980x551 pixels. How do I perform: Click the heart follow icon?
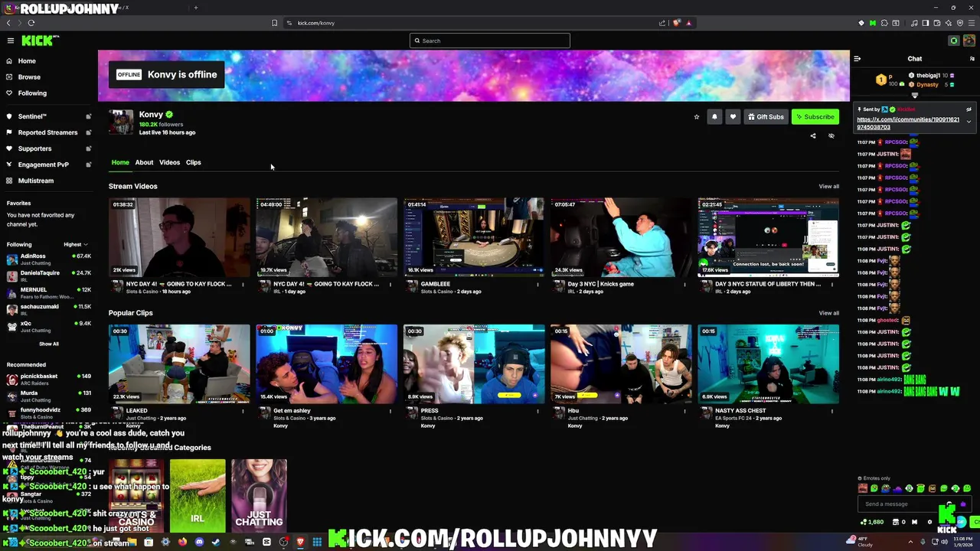tap(733, 117)
